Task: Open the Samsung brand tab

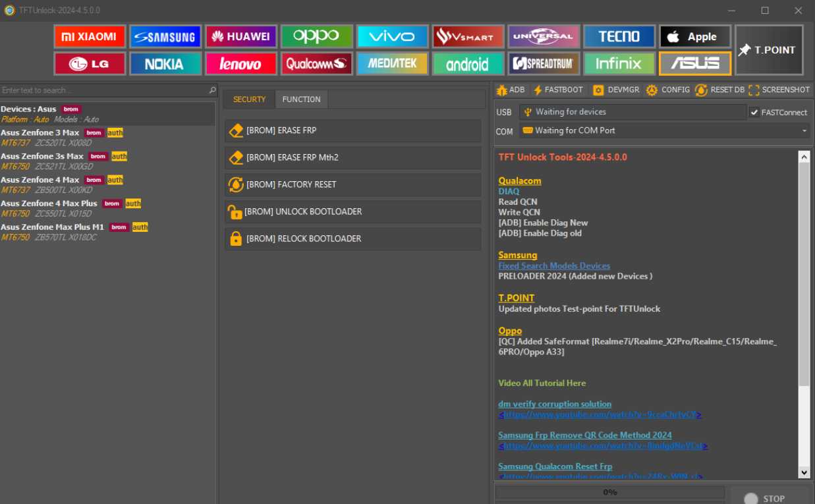Action: pos(165,36)
